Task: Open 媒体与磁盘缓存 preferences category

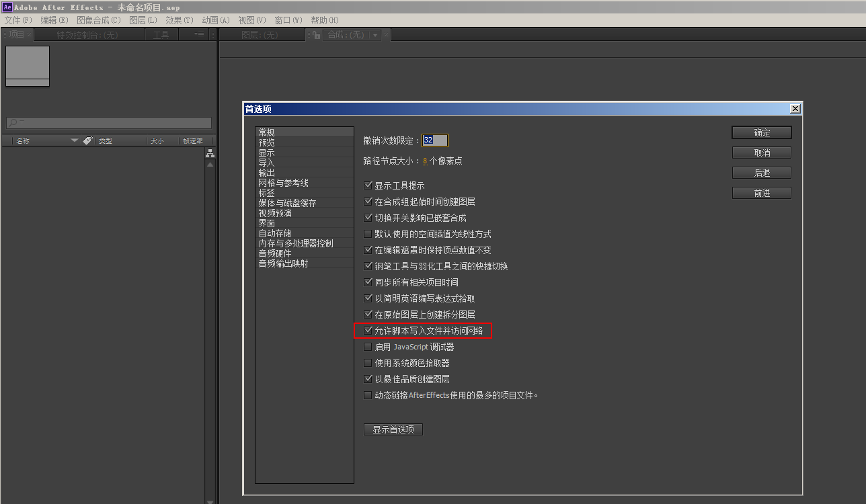Action: point(305,203)
